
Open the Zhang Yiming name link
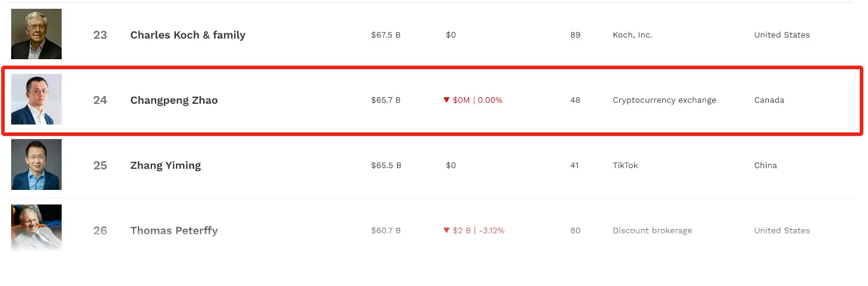click(165, 165)
